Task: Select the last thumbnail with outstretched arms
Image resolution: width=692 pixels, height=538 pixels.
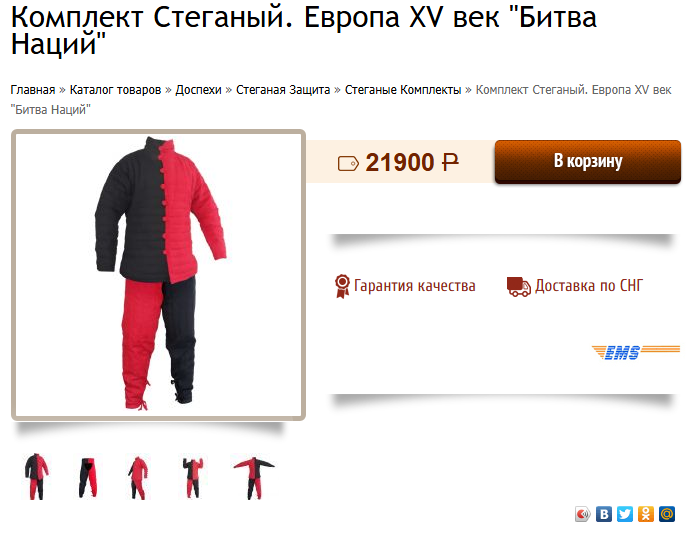Action: point(254,478)
